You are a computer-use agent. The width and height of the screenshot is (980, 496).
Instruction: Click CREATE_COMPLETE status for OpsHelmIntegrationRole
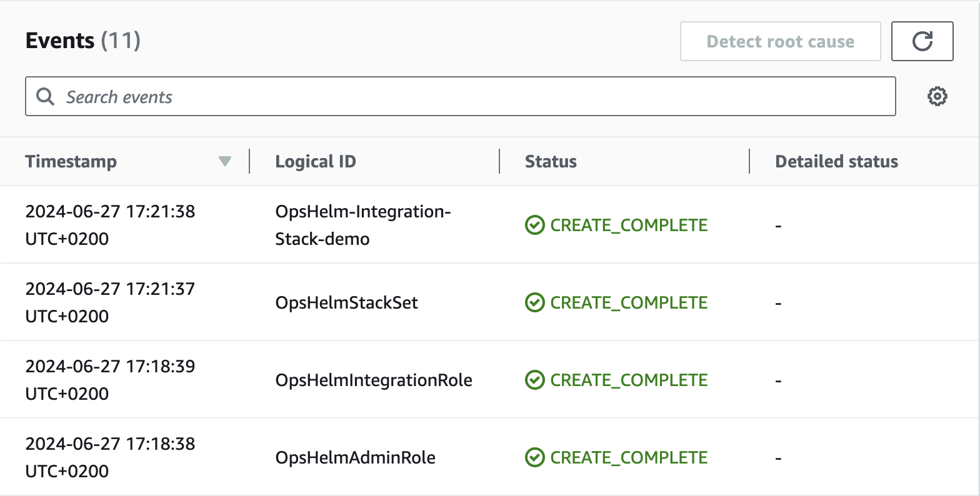[616, 380]
